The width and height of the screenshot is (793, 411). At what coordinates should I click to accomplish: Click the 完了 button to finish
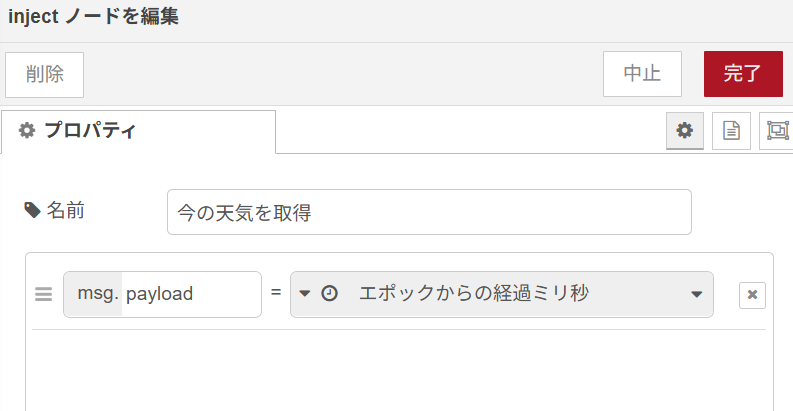743,74
